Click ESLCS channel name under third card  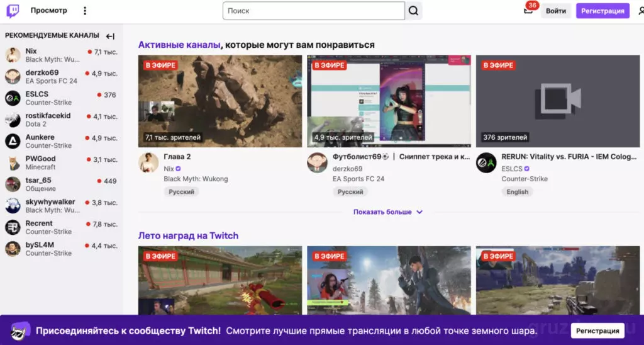click(x=512, y=169)
